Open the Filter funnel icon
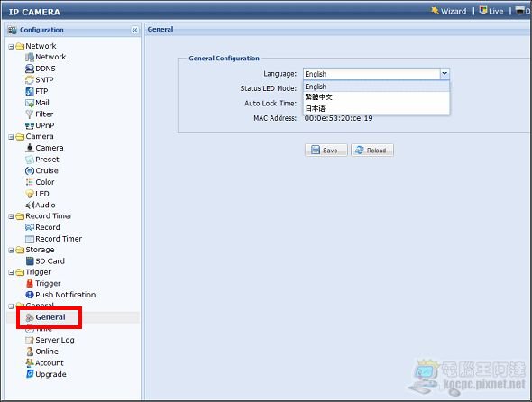Viewport: 532px width, 402px height. point(30,114)
